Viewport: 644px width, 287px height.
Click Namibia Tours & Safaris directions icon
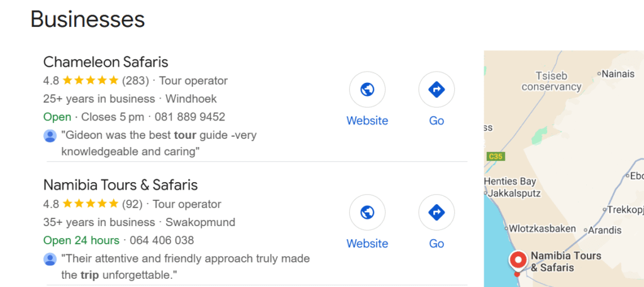(x=436, y=213)
